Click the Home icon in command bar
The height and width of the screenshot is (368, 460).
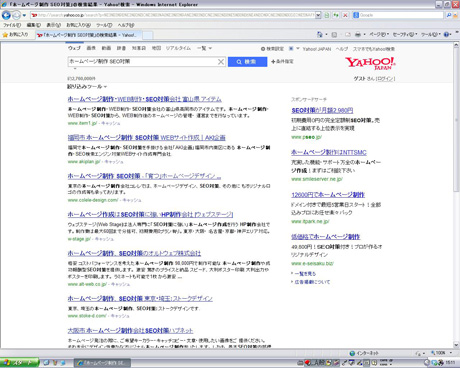click(x=320, y=34)
